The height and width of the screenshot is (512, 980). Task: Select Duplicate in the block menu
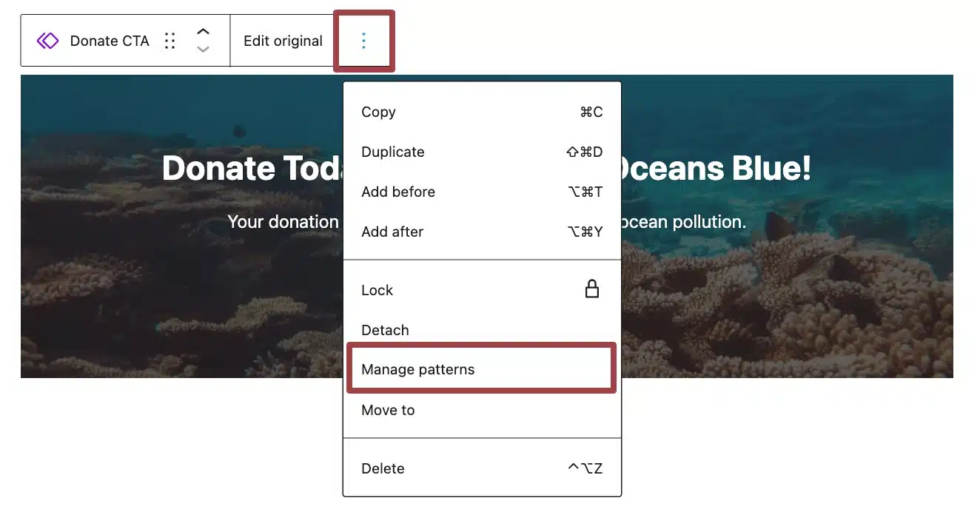coord(482,152)
